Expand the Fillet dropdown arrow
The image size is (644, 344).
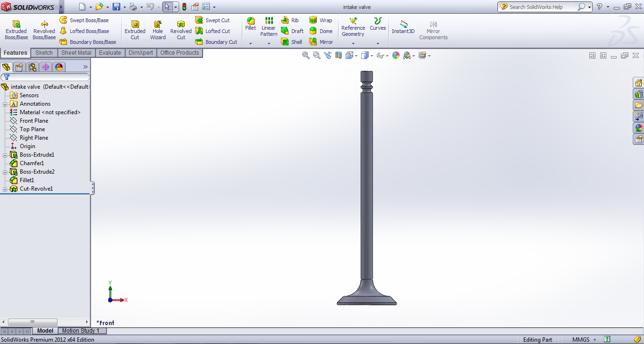tap(251, 43)
